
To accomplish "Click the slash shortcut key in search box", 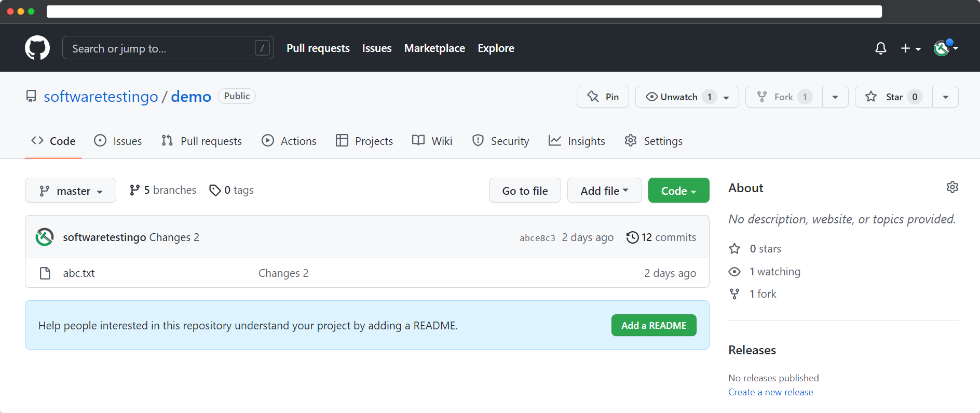I will click(262, 48).
